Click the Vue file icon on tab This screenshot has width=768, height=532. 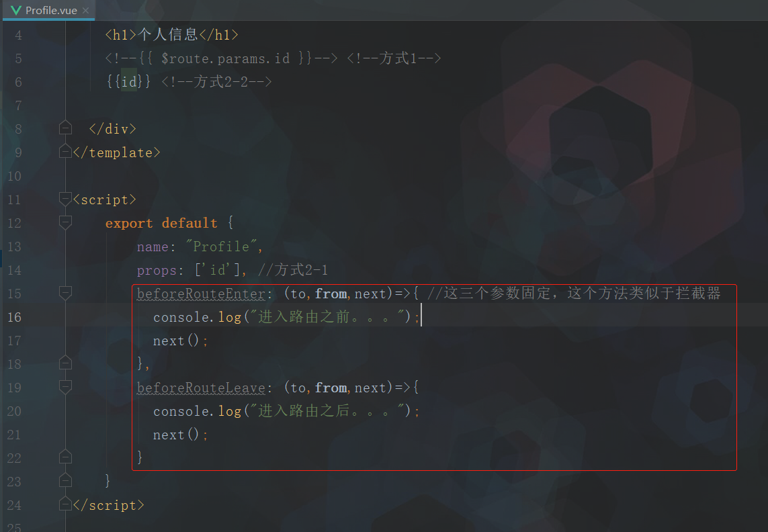[15, 10]
